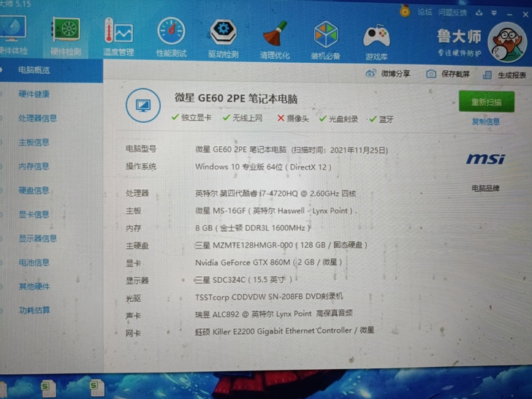Select the 硬件检测 hardware detection tab

point(66,37)
